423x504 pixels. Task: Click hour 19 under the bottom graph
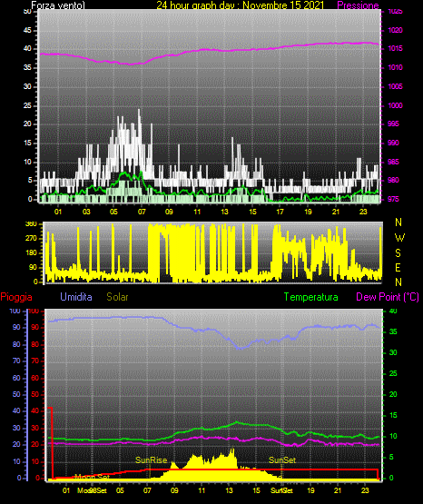(x=310, y=490)
